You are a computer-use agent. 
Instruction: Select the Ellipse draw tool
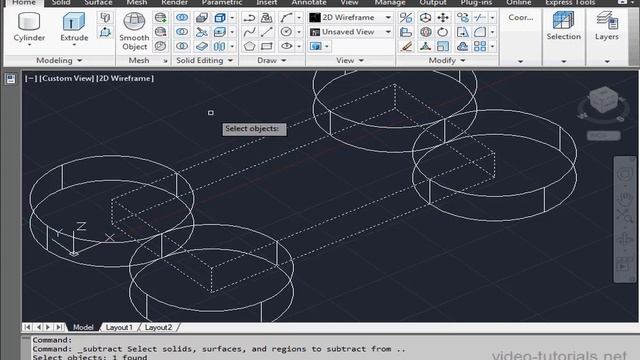(x=286, y=46)
